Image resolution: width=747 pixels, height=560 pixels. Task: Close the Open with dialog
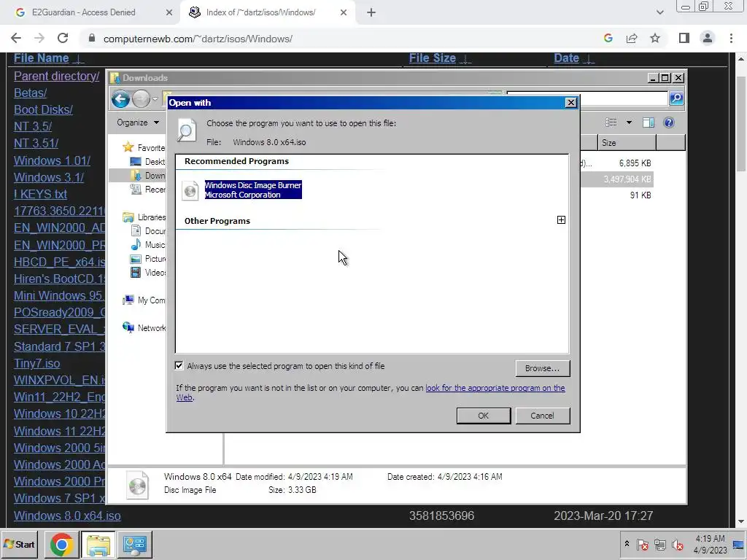(570, 102)
